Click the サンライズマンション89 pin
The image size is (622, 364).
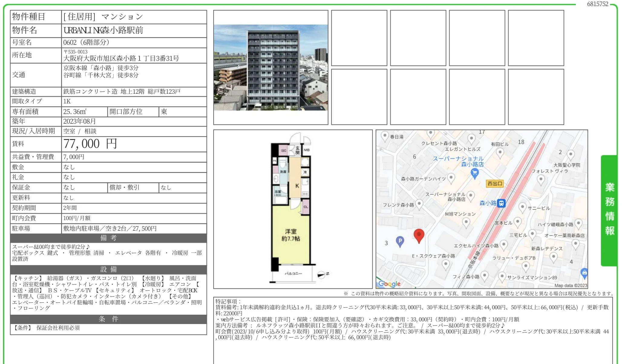(502, 275)
